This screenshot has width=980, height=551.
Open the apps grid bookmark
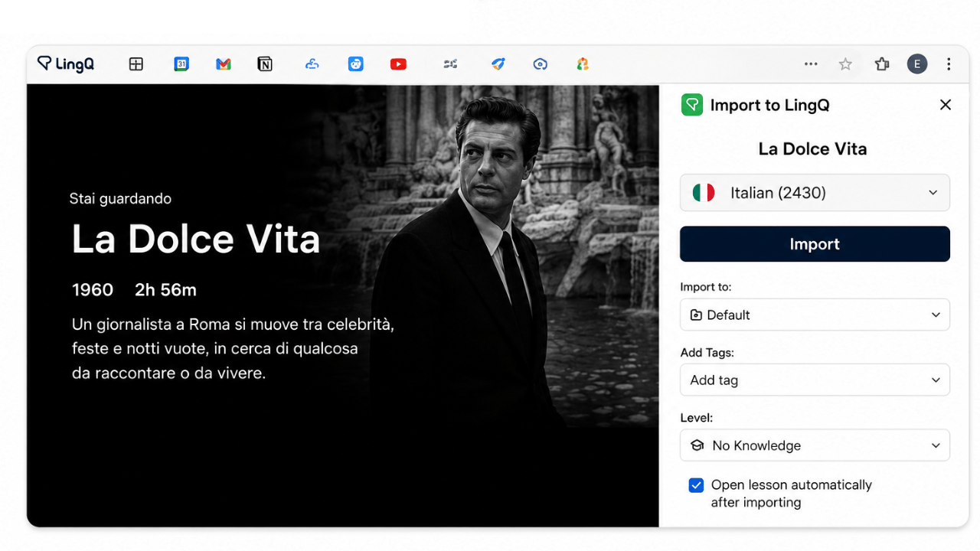tap(136, 64)
